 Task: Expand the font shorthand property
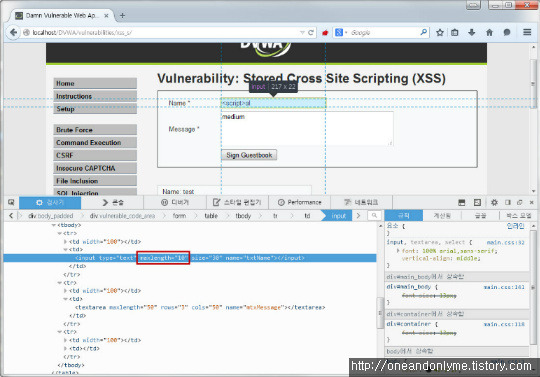pos(398,251)
